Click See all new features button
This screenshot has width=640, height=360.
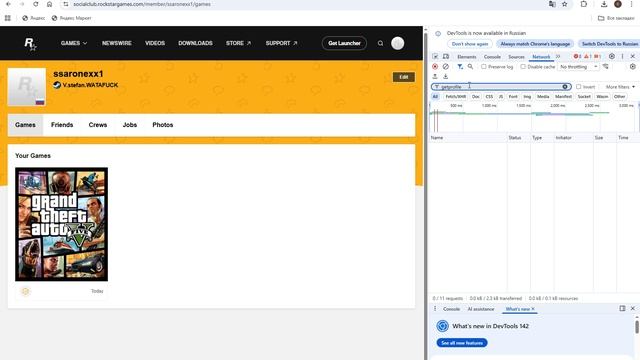462,343
